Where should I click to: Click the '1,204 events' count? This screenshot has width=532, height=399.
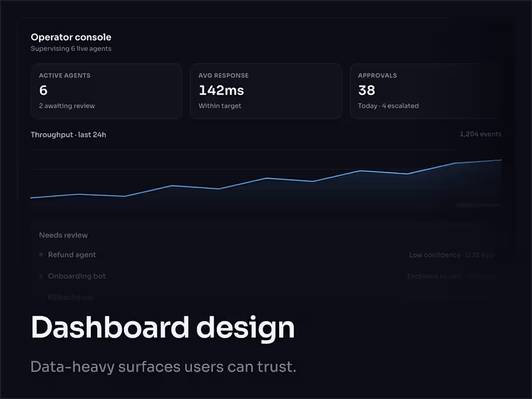click(480, 134)
